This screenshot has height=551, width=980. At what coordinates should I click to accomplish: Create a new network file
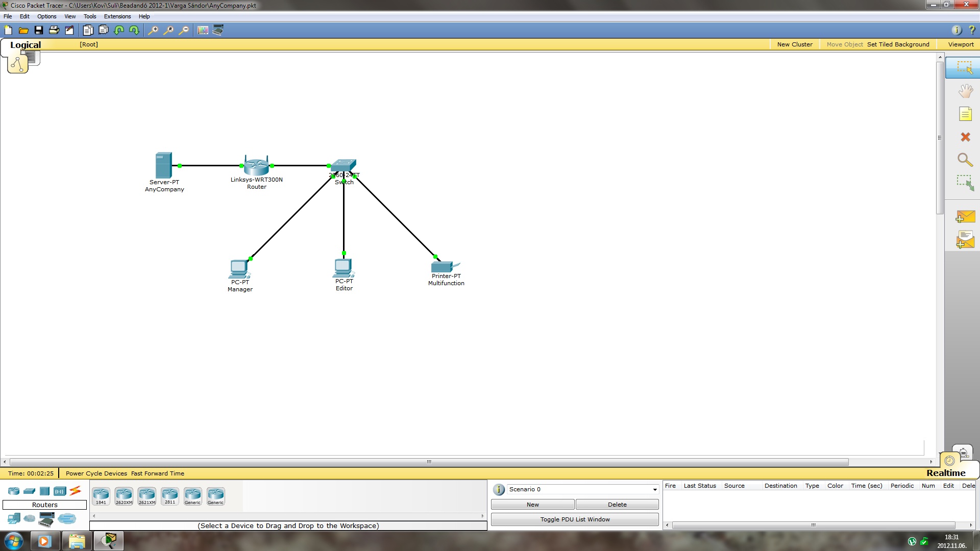8,31
